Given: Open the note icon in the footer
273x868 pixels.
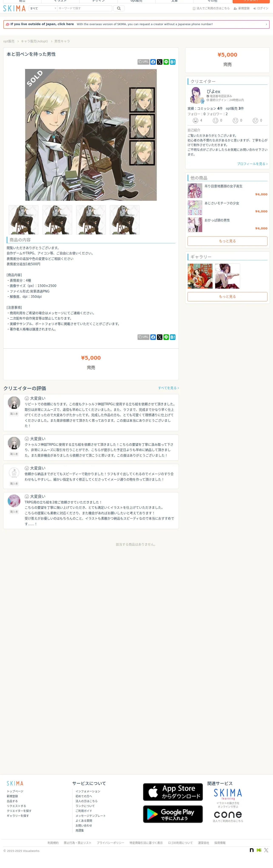Looking at the screenshot, I should click(x=252, y=850).
